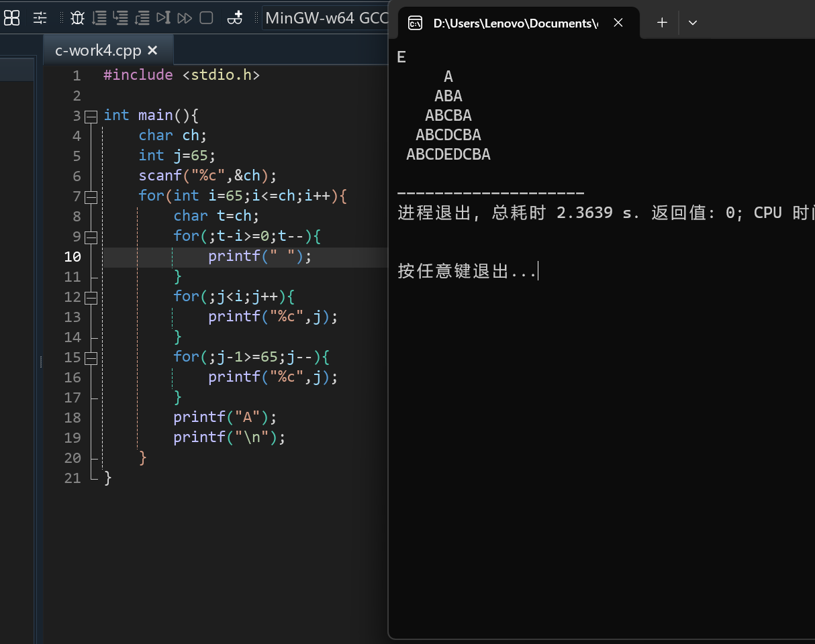Click the Continue execution icon
815x644 pixels.
(x=185, y=18)
